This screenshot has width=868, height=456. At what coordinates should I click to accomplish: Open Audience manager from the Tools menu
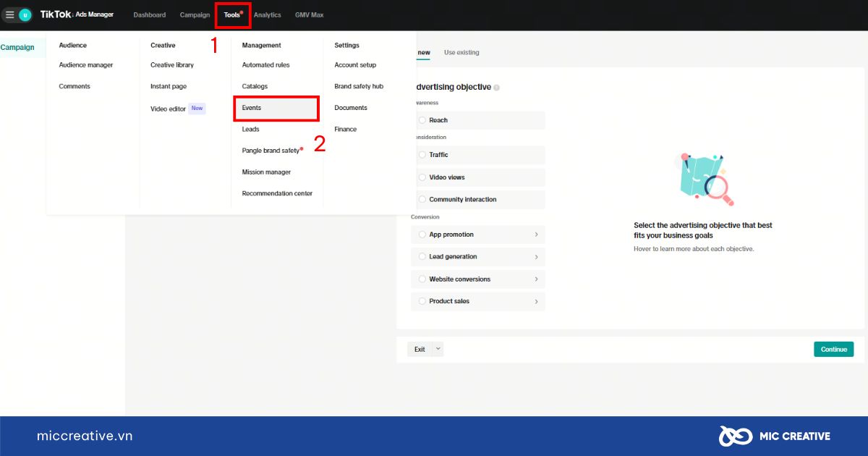point(86,65)
